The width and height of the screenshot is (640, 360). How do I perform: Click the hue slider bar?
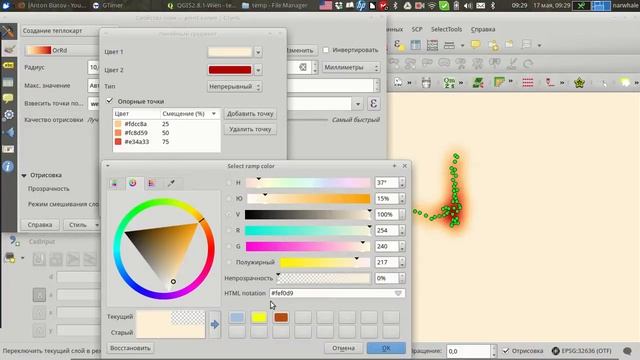308,182
